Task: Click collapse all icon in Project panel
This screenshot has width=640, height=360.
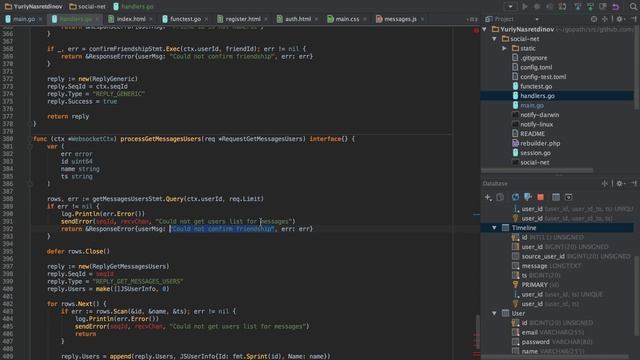Action: (x=605, y=19)
